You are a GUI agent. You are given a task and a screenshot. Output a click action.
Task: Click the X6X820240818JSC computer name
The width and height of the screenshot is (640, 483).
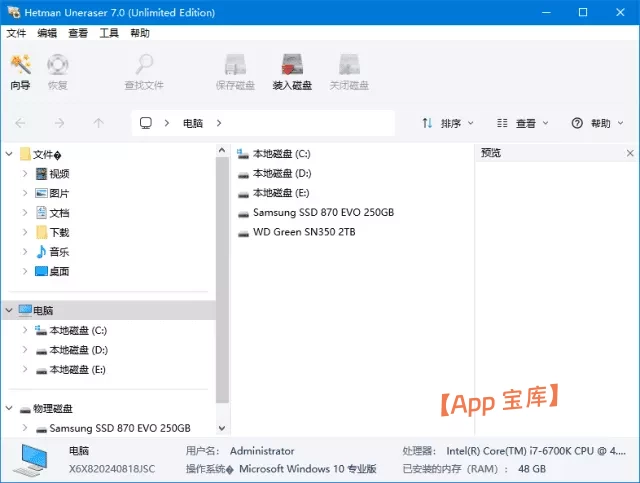point(112,469)
